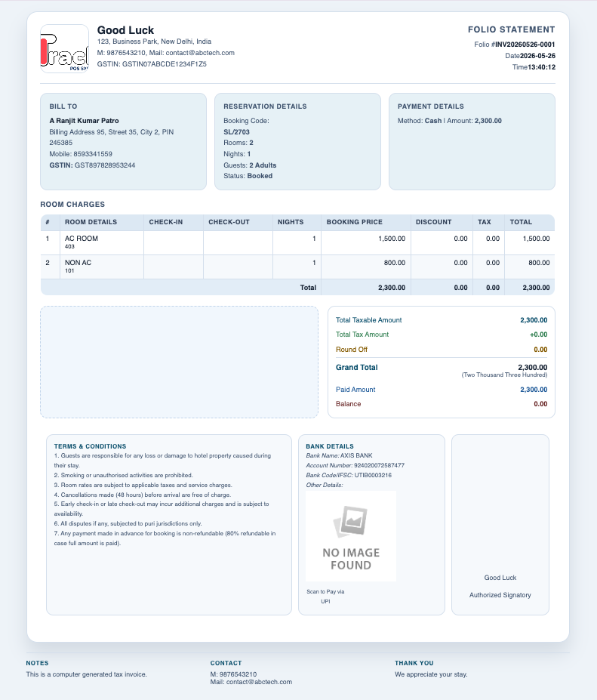The height and width of the screenshot is (700, 597).
Task: Click the Good Luck company logo
Action: [65, 48]
